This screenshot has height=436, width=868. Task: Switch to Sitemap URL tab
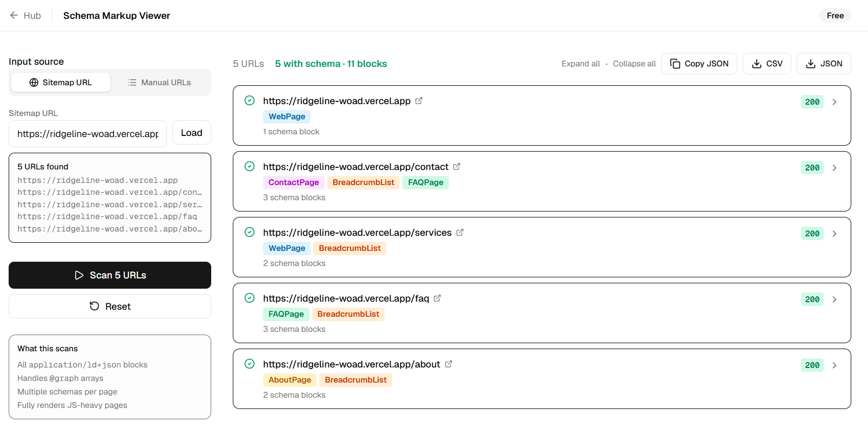(x=60, y=83)
